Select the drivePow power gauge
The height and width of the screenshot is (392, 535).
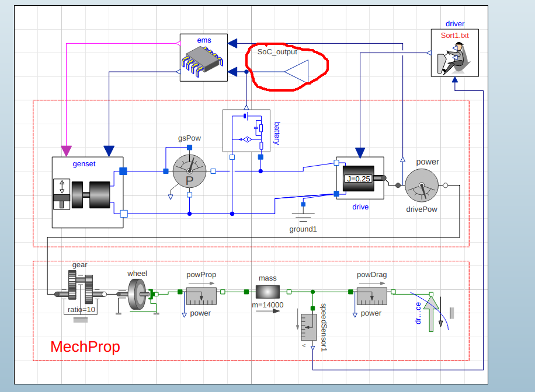422,185
